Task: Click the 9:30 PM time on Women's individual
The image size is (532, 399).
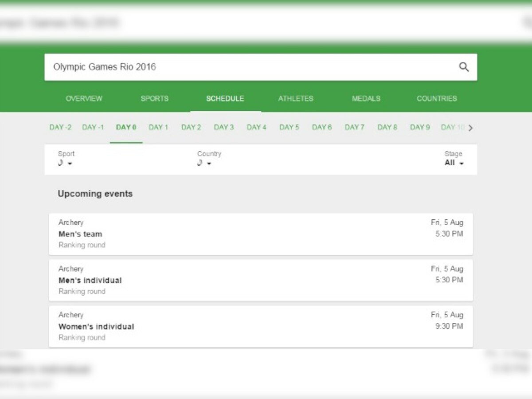Action: (449, 326)
